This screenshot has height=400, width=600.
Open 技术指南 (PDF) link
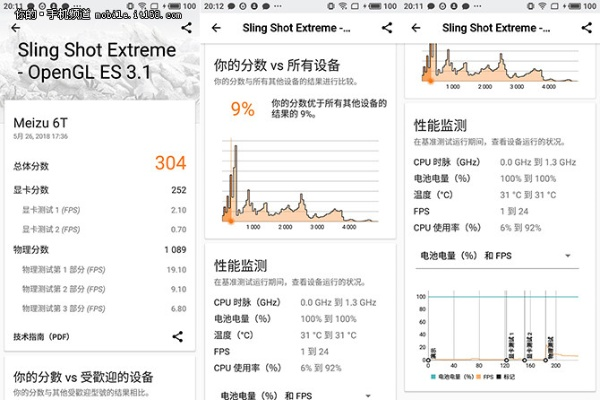[x=42, y=337]
